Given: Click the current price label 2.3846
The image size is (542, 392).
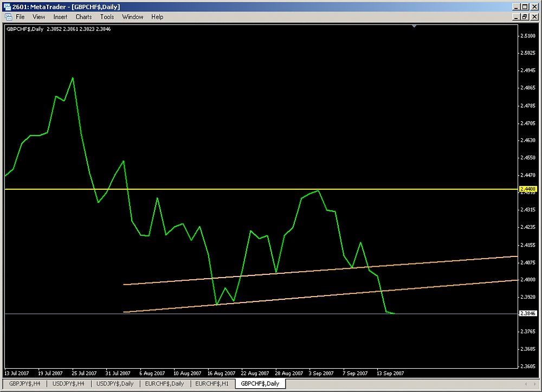Looking at the screenshot, I should (527, 313).
